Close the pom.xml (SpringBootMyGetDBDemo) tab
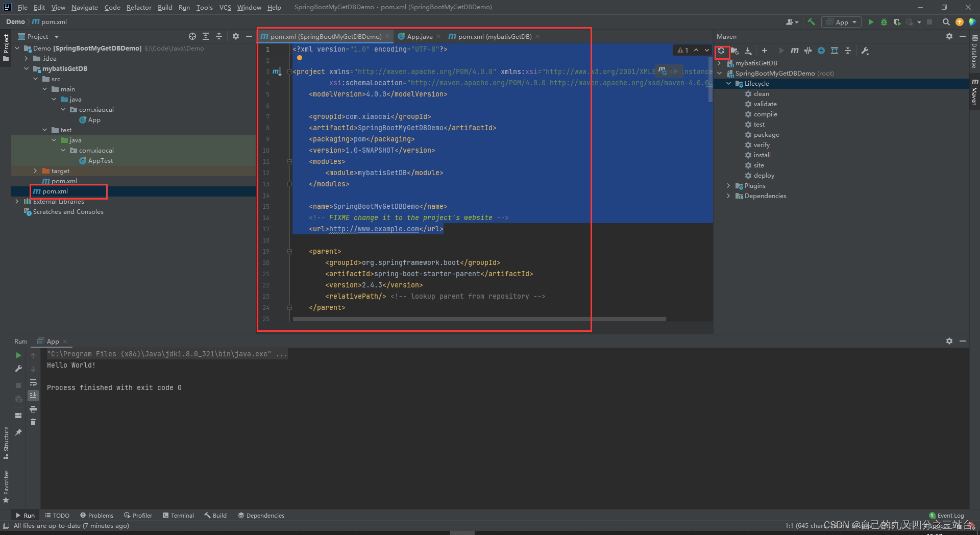This screenshot has height=535, width=980. click(x=387, y=36)
